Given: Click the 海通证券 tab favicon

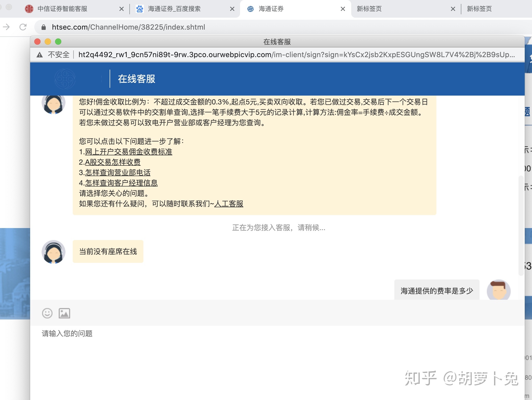Looking at the screenshot, I should coord(250,9).
